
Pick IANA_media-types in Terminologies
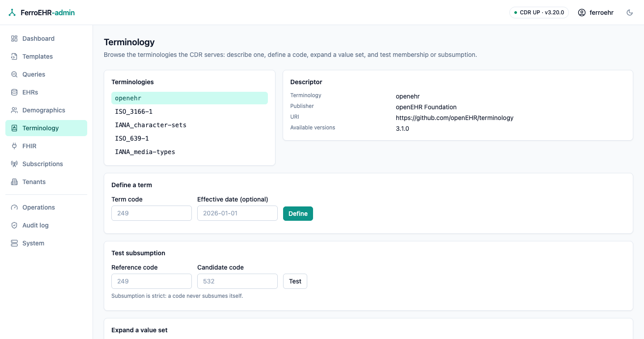[190, 152]
